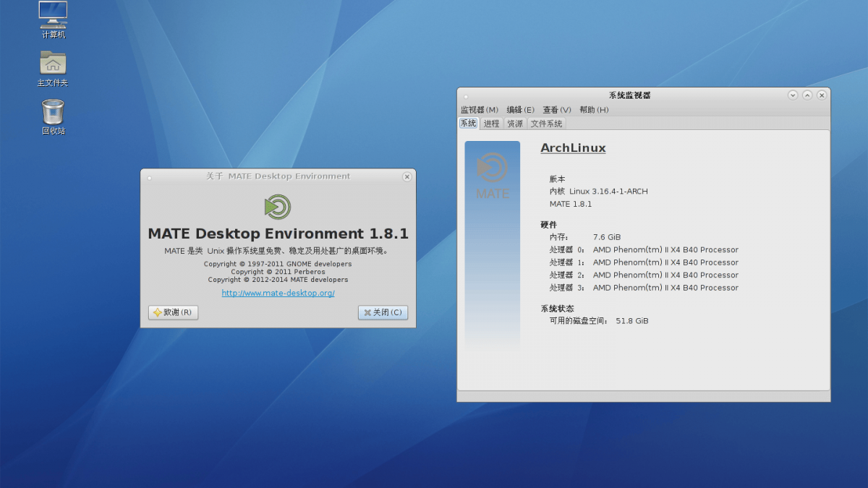868x488 pixels.
Task: Click the MATE Desktop Environment 1.8.1 title
Action: [x=278, y=234]
